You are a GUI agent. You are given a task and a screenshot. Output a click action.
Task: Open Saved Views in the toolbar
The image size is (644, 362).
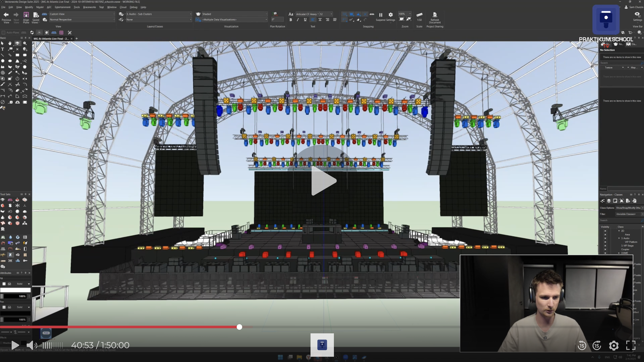[36, 15]
